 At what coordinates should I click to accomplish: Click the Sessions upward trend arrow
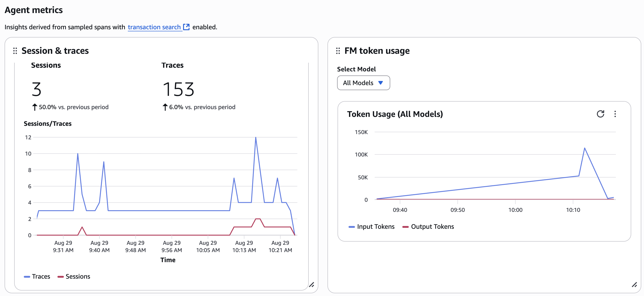point(35,107)
